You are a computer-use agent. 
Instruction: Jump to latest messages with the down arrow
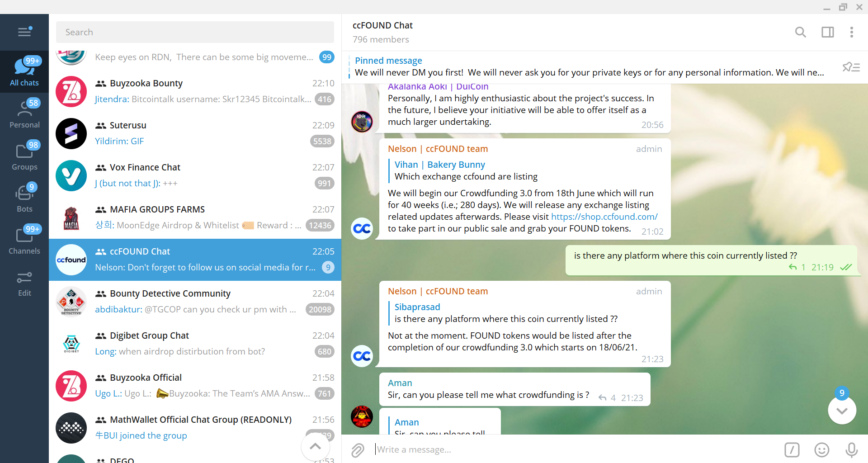(841, 411)
